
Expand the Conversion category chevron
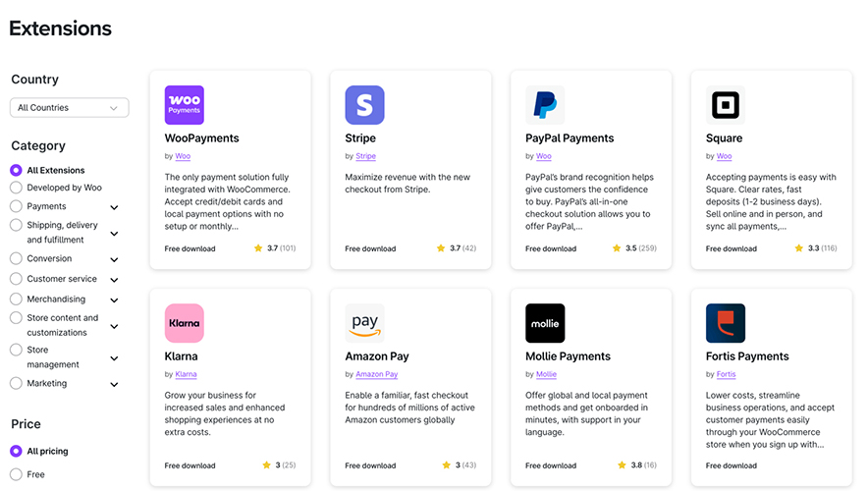tap(114, 259)
